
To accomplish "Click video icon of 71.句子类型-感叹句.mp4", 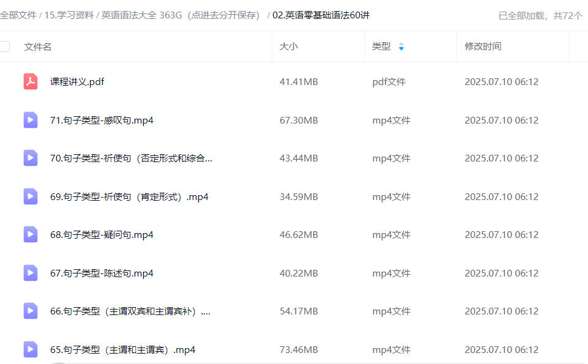I will pos(31,120).
